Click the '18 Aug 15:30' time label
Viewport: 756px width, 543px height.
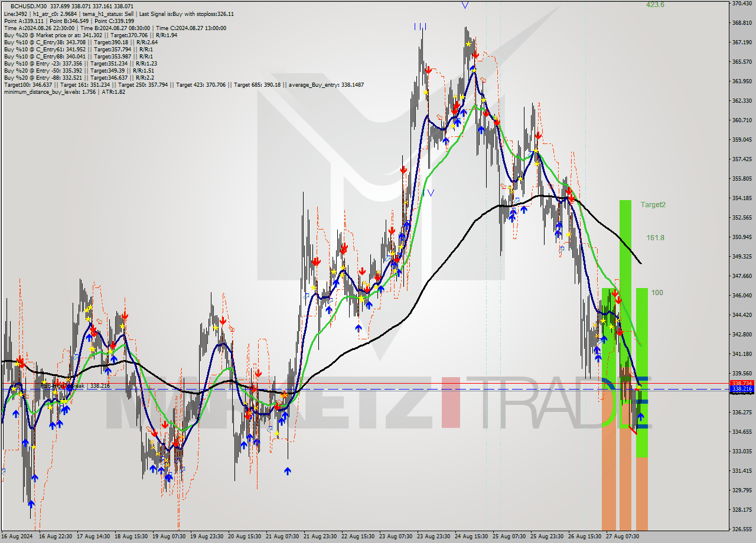pos(131,537)
